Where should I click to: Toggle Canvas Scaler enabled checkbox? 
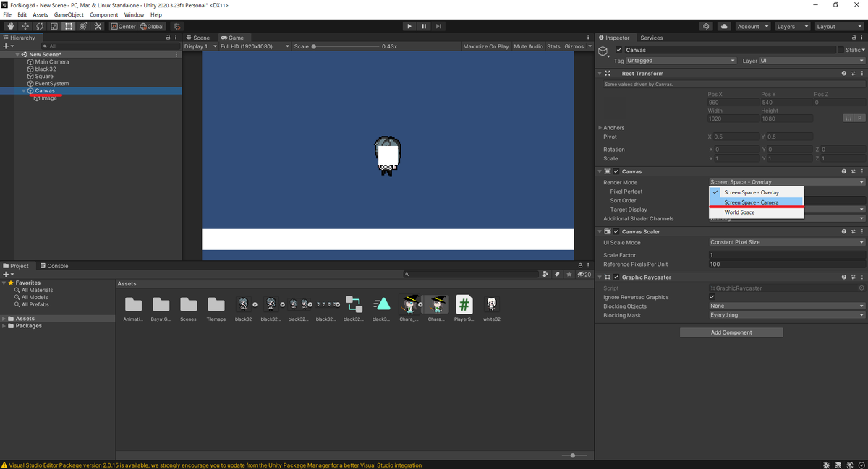[616, 231]
